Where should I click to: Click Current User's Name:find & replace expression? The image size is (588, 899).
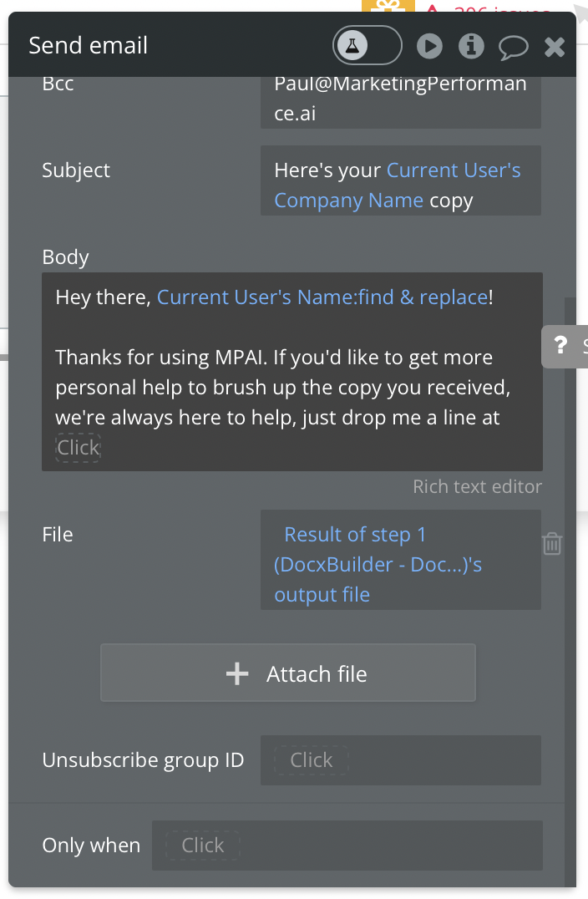pyautogui.click(x=322, y=297)
